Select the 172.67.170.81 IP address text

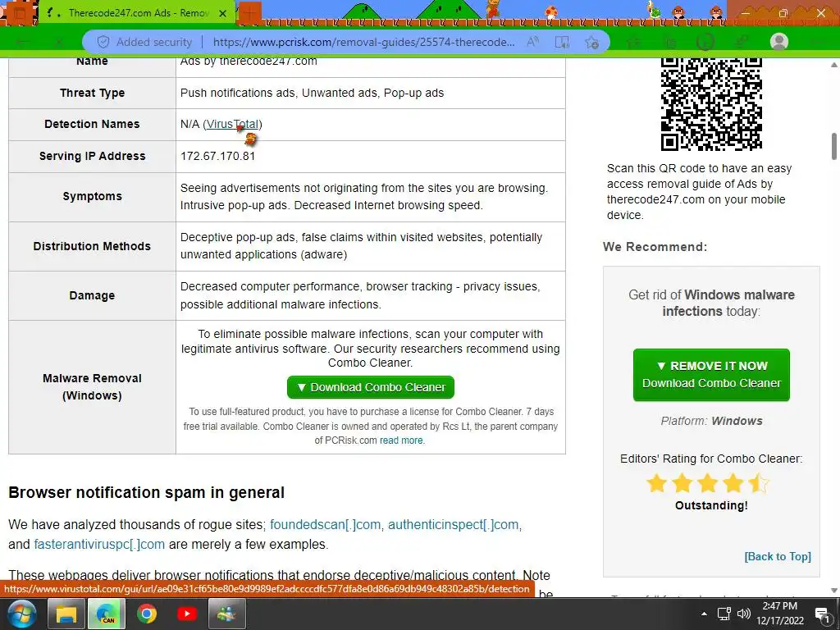coord(217,157)
